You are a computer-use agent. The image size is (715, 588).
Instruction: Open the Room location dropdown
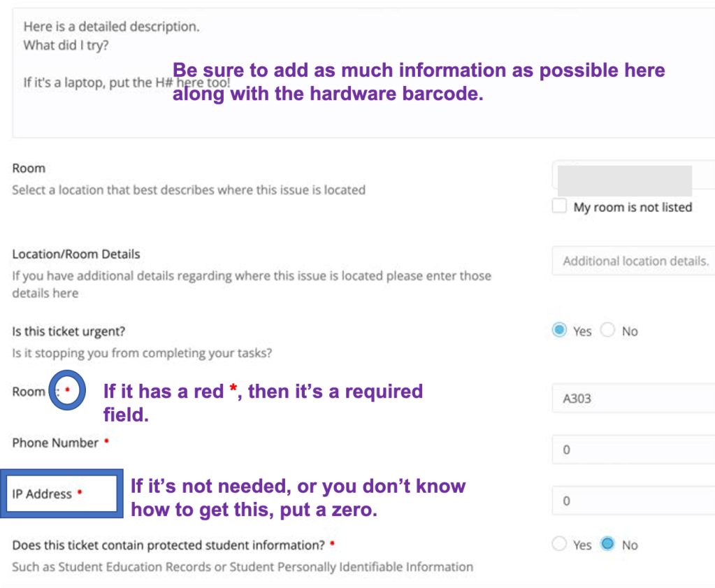pos(622,179)
